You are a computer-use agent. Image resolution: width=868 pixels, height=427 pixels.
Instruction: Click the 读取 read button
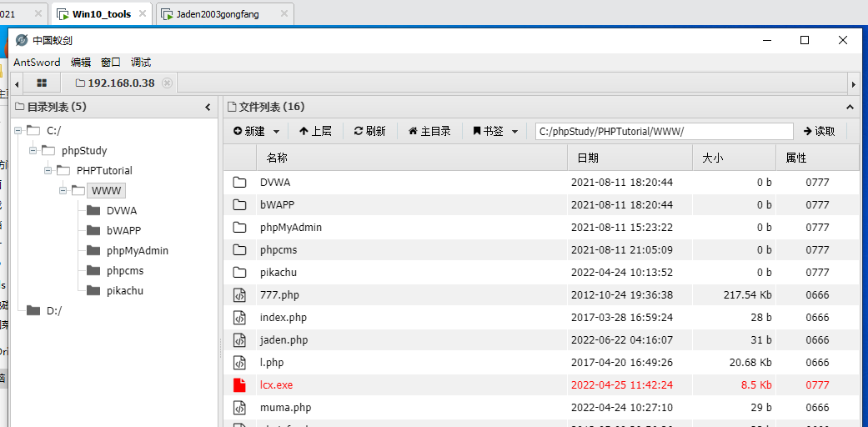coord(819,131)
